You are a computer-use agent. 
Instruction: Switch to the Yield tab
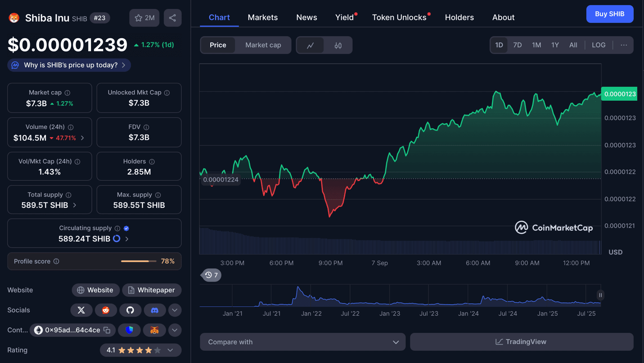345,17
